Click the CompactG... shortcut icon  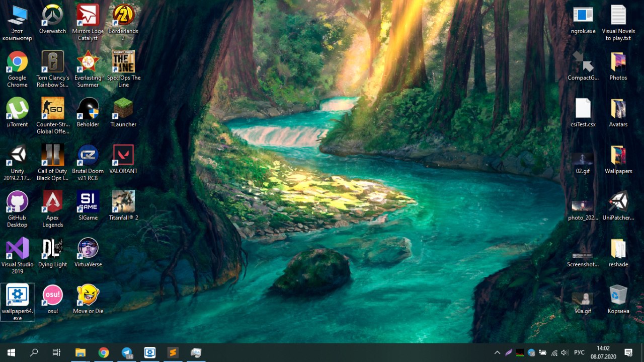(x=583, y=65)
